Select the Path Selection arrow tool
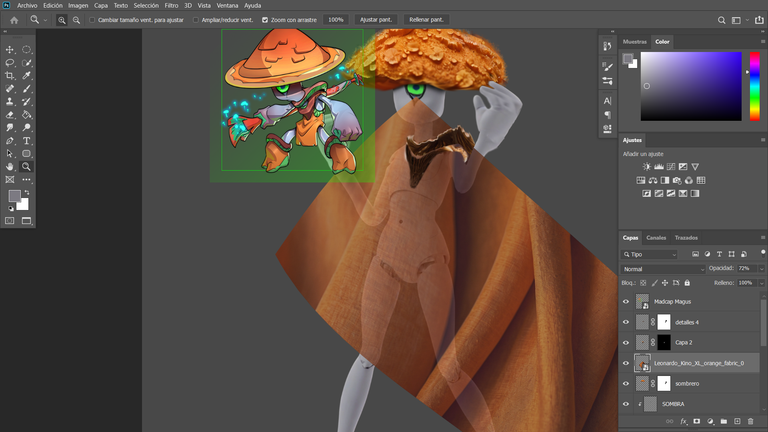 pos(10,153)
